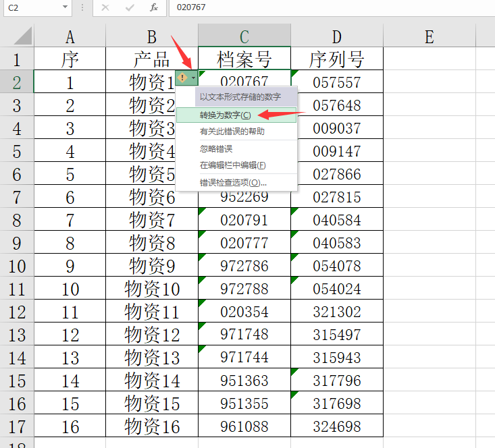The height and width of the screenshot is (448, 495).
Task: Click cell containing 321302
Action: pyautogui.click(x=337, y=312)
